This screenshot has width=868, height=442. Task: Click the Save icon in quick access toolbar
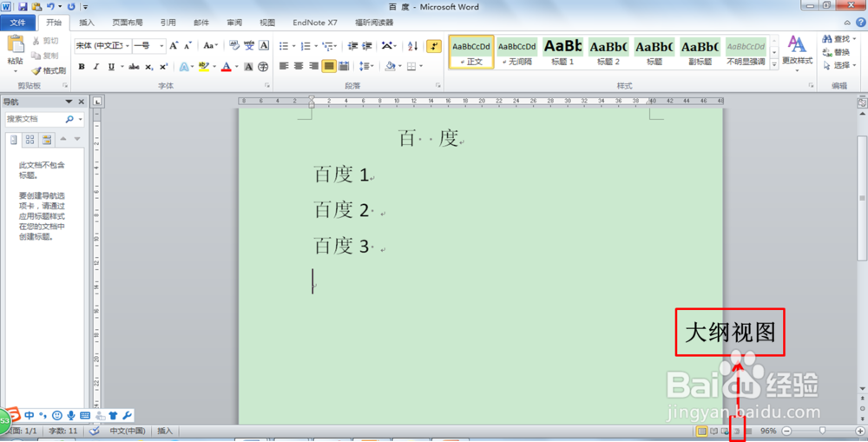coord(23,7)
